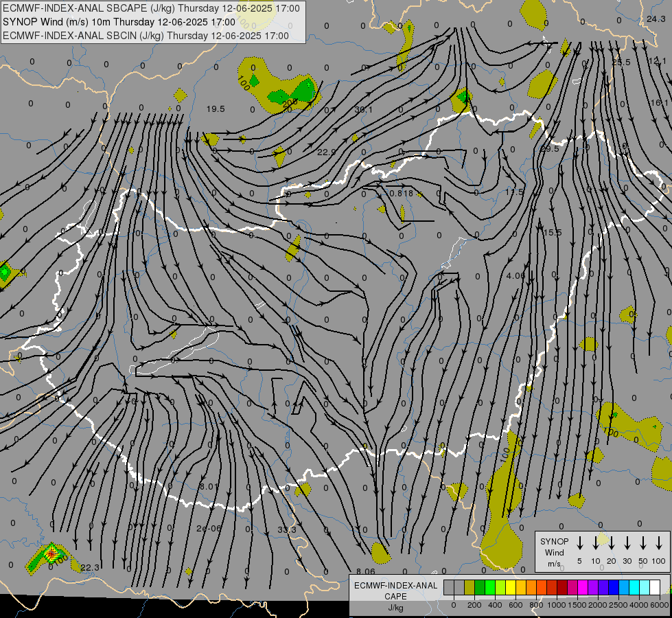Image resolution: width=672 pixels, height=618 pixels.
Task: Click the 600 tick label on CAPE scale
Action: click(515, 605)
